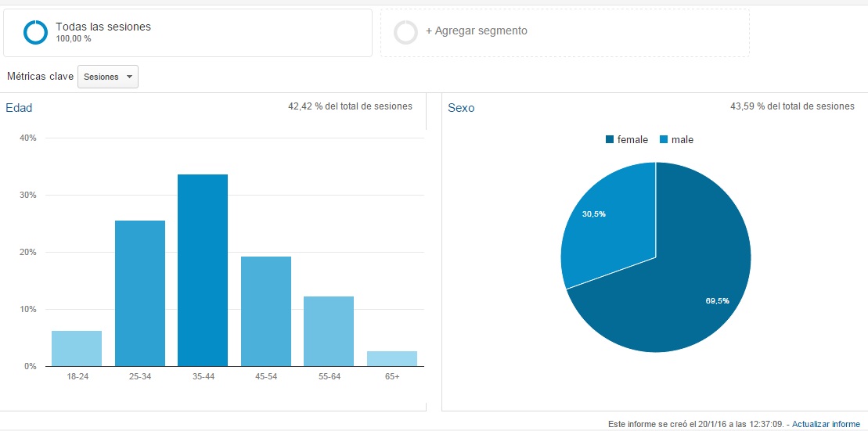The image size is (868, 431).
Task: Open the Sesiones metric dropdown
Action: tap(108, 77)
